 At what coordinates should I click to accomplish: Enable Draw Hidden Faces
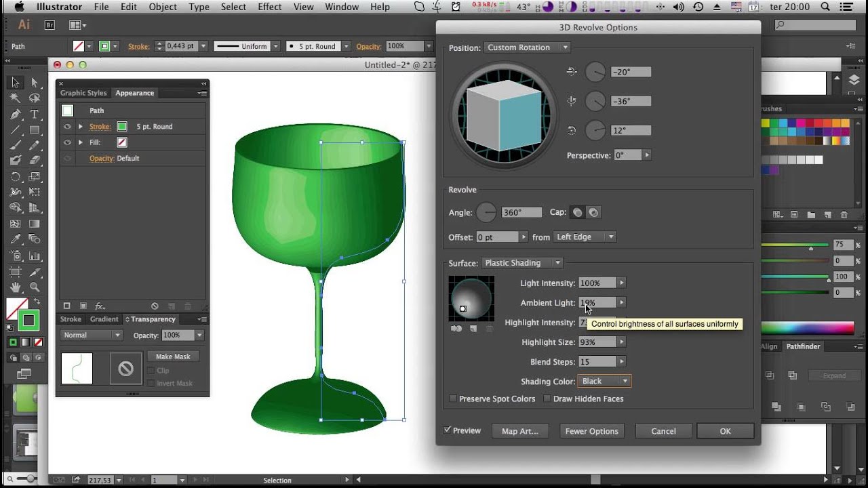coord(547,399)
